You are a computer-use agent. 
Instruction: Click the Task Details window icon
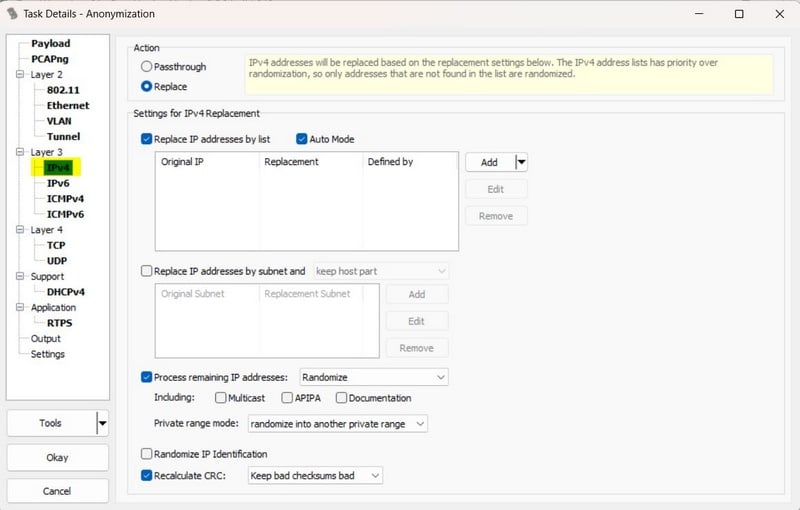point(12,14)
